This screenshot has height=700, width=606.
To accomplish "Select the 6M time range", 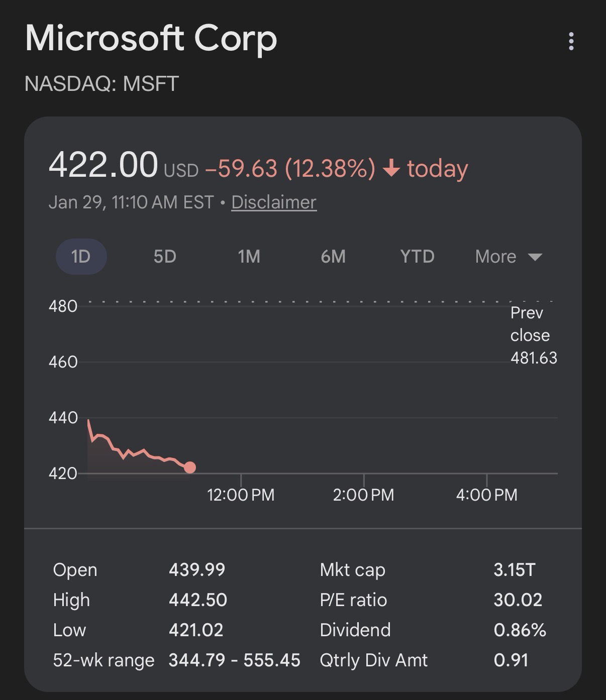I will pyautogui.click(x=333, y=257).
